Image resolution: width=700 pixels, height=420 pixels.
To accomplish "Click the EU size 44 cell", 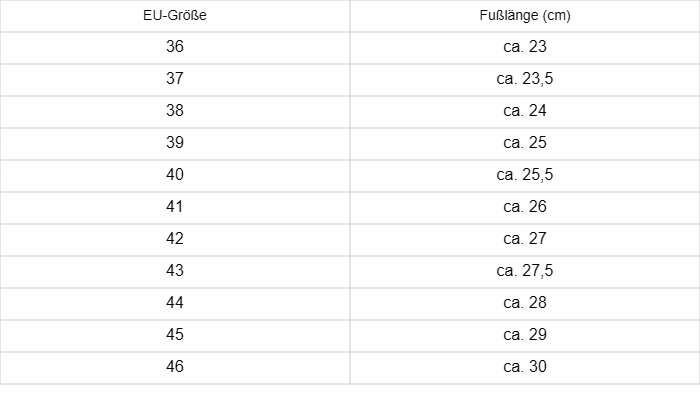I will tap(175, 303).
